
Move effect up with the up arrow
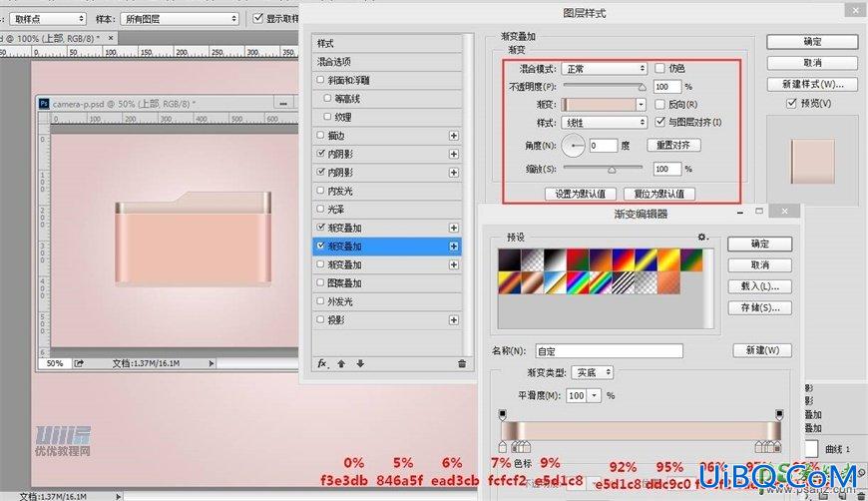(341, 363)
